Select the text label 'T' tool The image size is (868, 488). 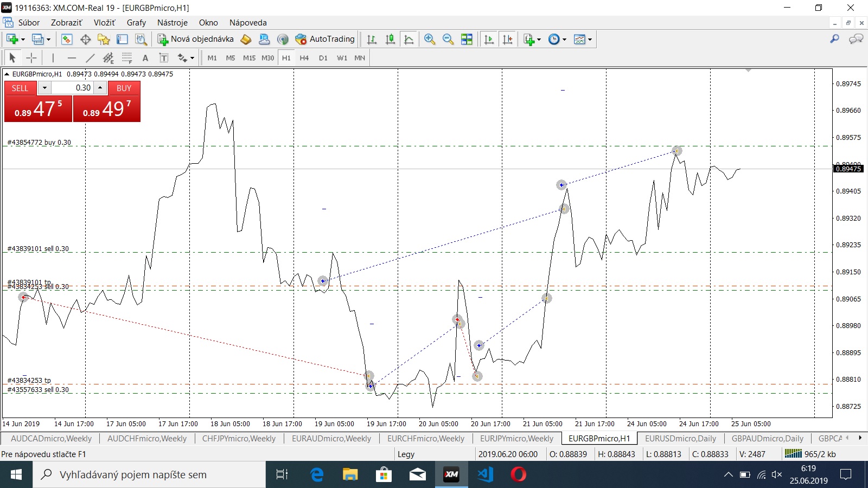[x=163, y=58]
